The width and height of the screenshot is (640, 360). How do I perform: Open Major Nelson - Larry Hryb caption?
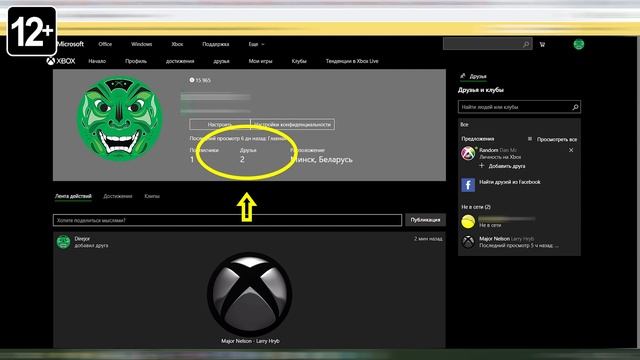pos(250,341)
